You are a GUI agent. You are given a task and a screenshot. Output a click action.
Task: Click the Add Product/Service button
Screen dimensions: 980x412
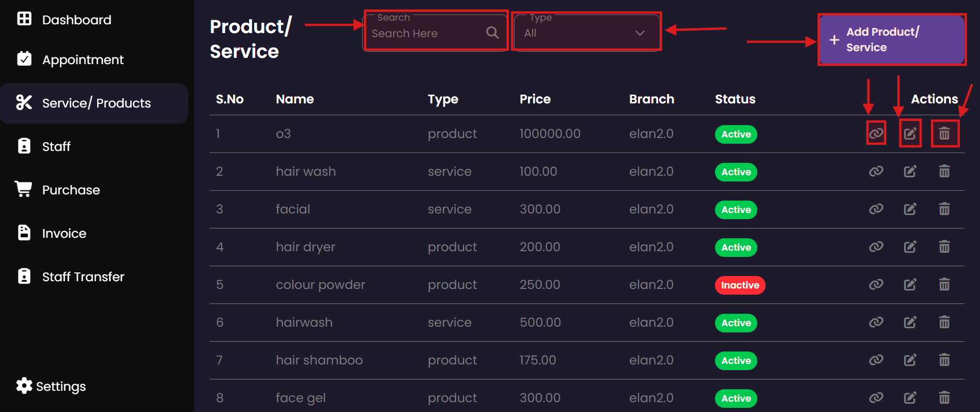tap(892, 40)
